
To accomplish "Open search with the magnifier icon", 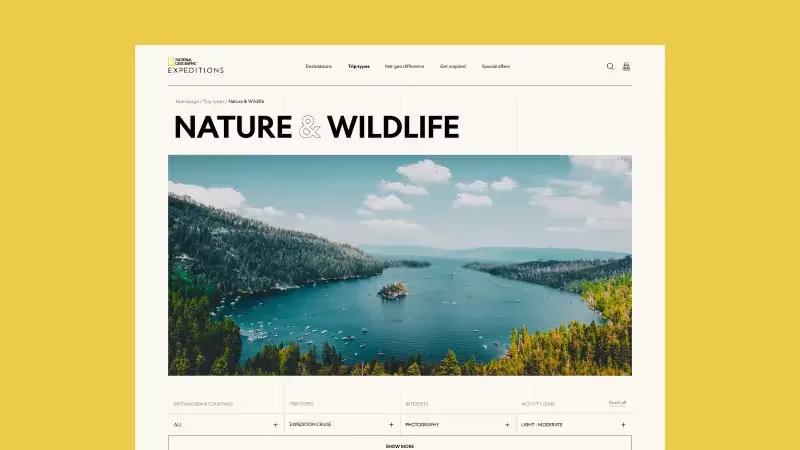I will click(x=610, y=66).
